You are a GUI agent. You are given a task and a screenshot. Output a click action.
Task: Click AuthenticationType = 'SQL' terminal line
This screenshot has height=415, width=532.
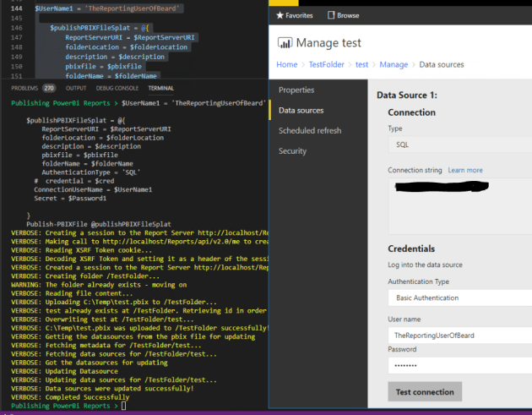(x=91, y=172)
